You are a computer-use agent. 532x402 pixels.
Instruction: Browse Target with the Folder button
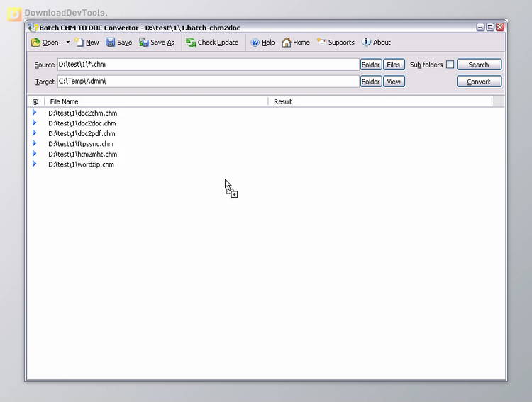coord(371,82)
